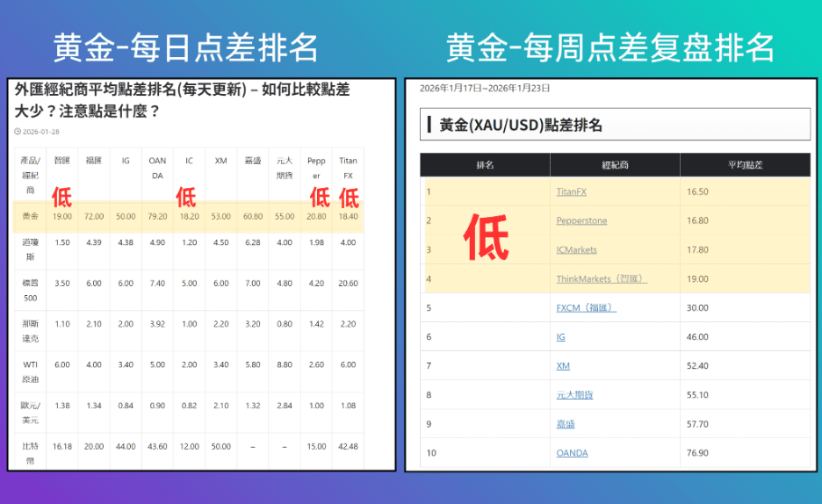The height and width of the screenshot is (504, 822).
Task: Click the 那斯達克 row label in the daily table
Action: (x=30, y=329)
